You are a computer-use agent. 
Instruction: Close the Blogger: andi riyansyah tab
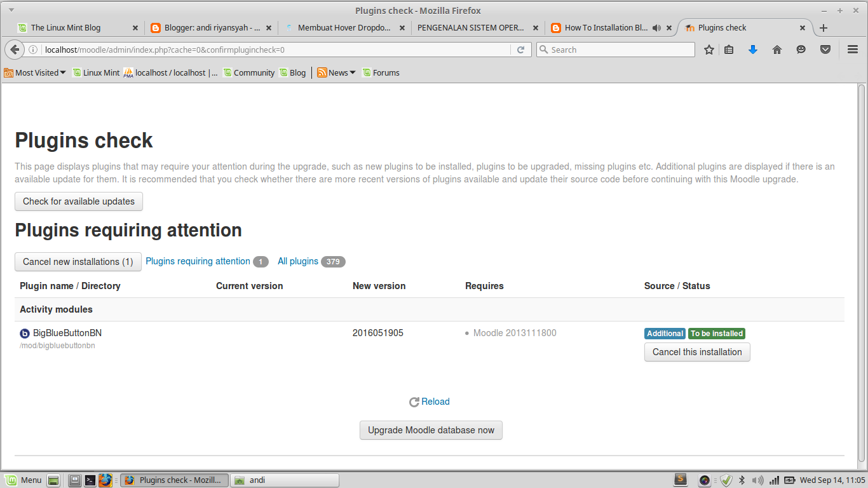click(269, 28)
